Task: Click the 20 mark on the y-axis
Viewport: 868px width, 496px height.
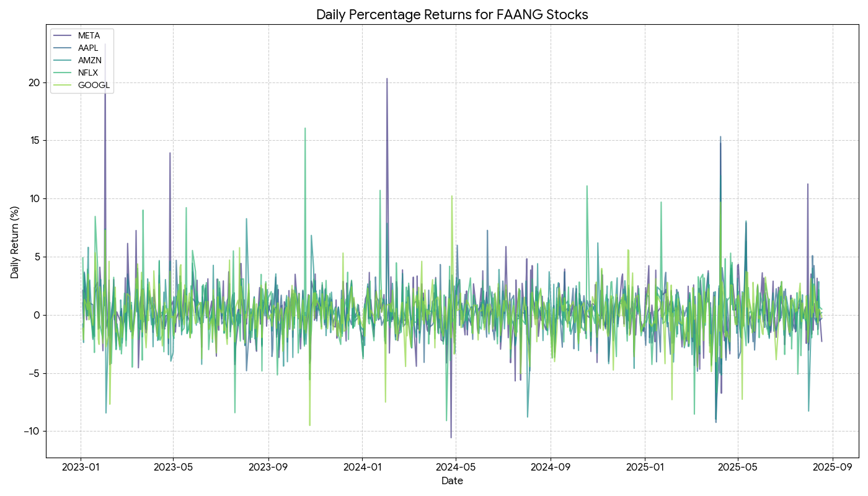Action: [x=34, y=82]
